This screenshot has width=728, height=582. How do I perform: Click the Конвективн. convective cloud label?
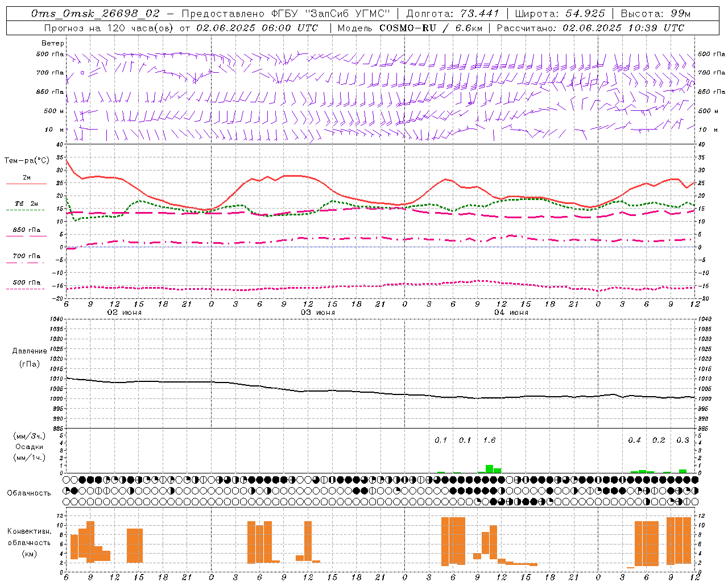click(29, 531)
